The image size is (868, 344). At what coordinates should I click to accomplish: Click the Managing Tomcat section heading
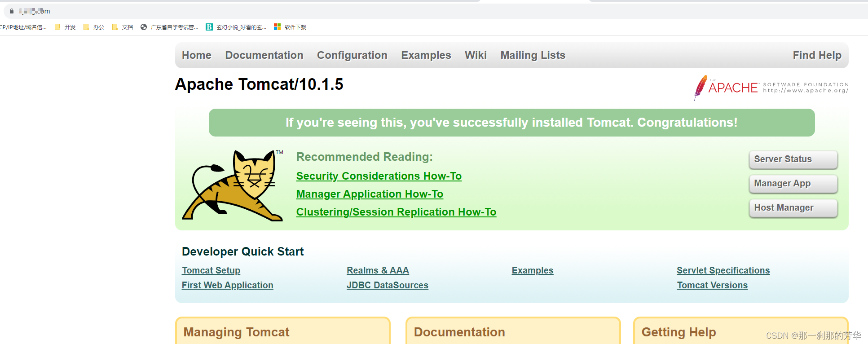(x=236, y=332)
